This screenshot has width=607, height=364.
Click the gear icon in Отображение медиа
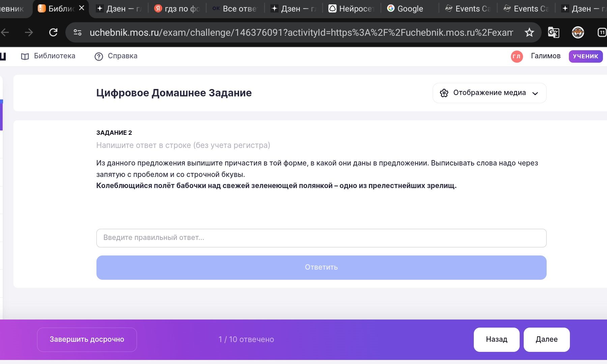(x=444, y=93)
